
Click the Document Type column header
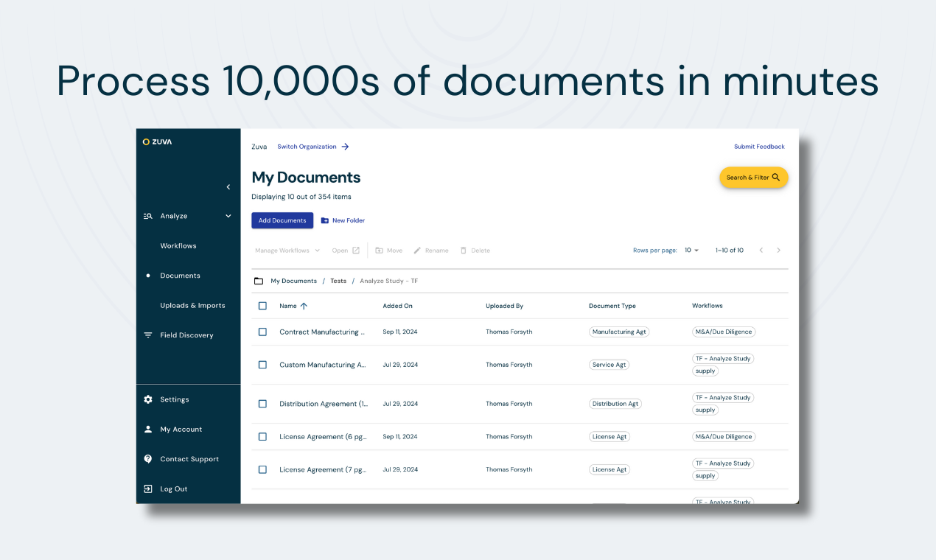click(612, 306)
